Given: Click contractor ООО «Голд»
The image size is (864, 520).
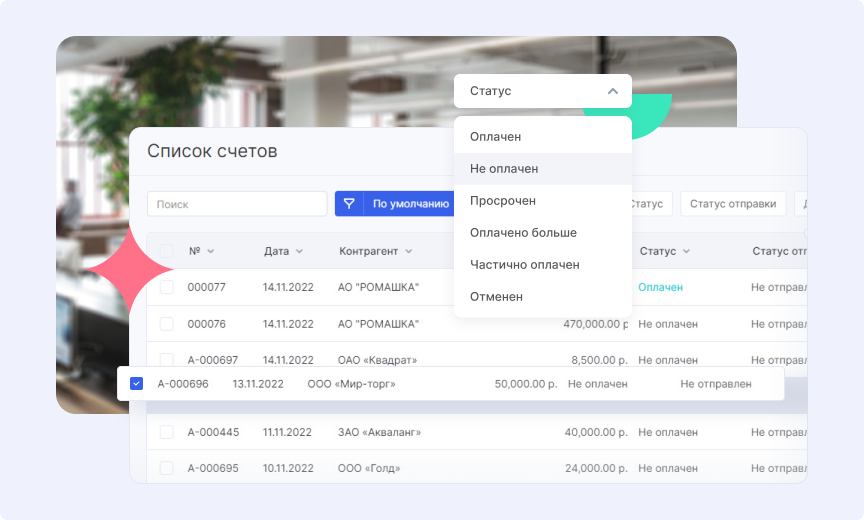Looking at the screenshot, I should 369,468.
